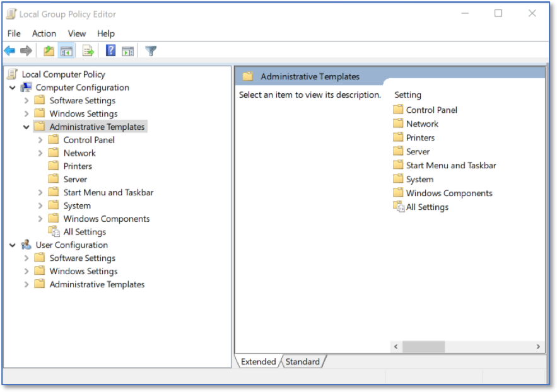Expand the System tree node
This screenshot has width=557, height=392.
(x=40, y=205)
